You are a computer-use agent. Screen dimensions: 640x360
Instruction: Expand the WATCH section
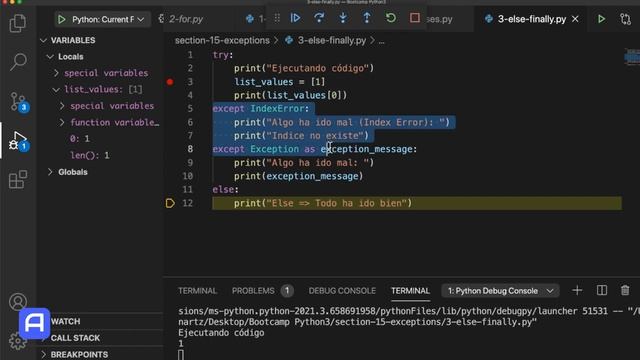pyautogui.click(x=65, y=322)
